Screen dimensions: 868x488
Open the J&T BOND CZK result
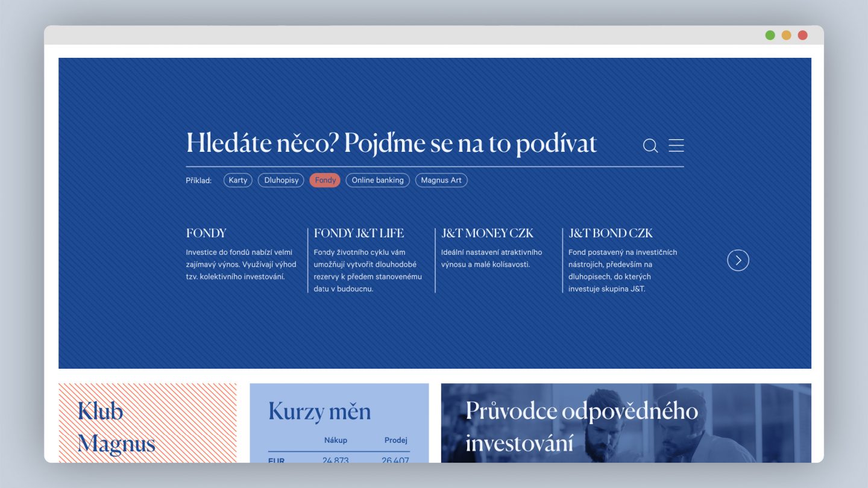pos(611,233)
